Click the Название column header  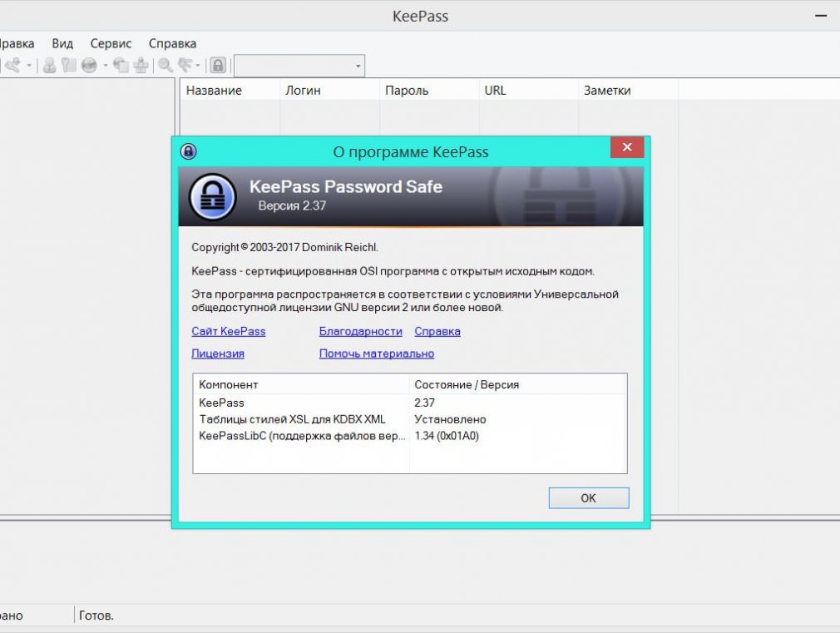click(230, 90)
